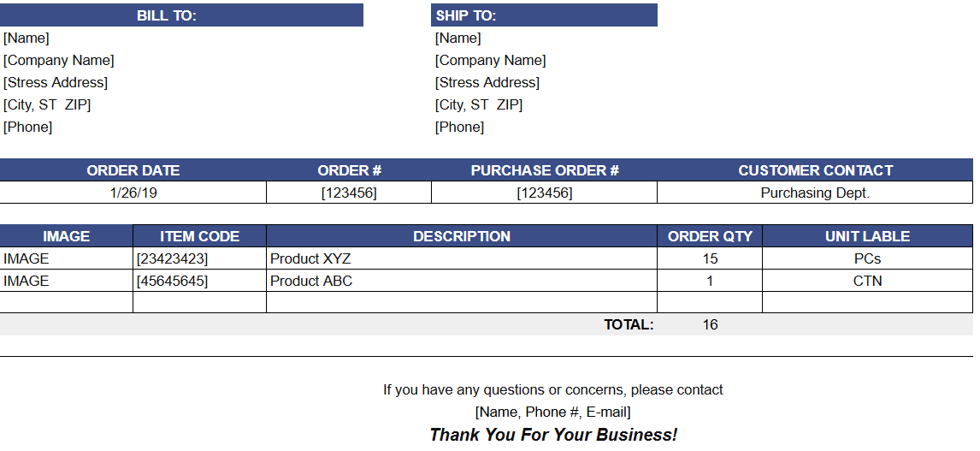The width and height of the screenshot is (980, 451).
Task: Select the Product XYZ description cell
Action: (310, 258)
